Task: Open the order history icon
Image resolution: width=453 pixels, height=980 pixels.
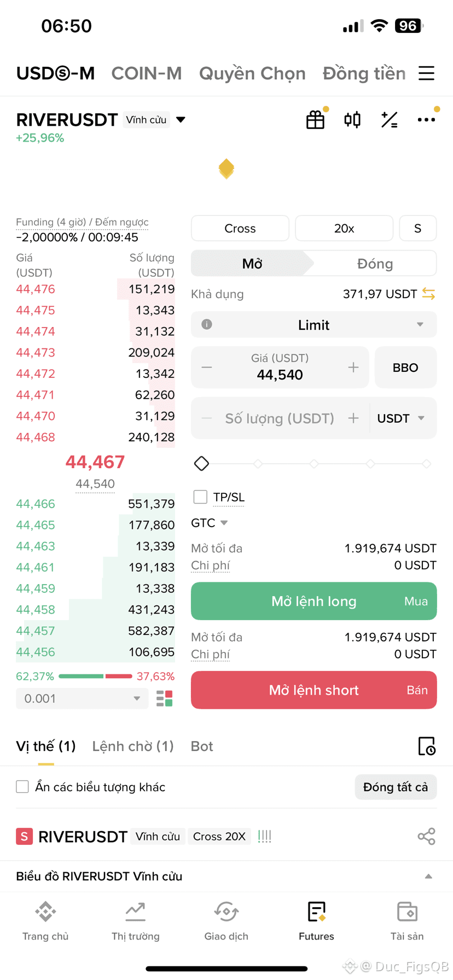Action: (x=426, y=746)
